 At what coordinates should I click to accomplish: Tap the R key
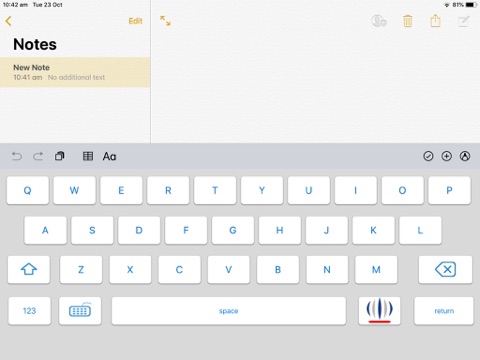(x=168, y=190)
